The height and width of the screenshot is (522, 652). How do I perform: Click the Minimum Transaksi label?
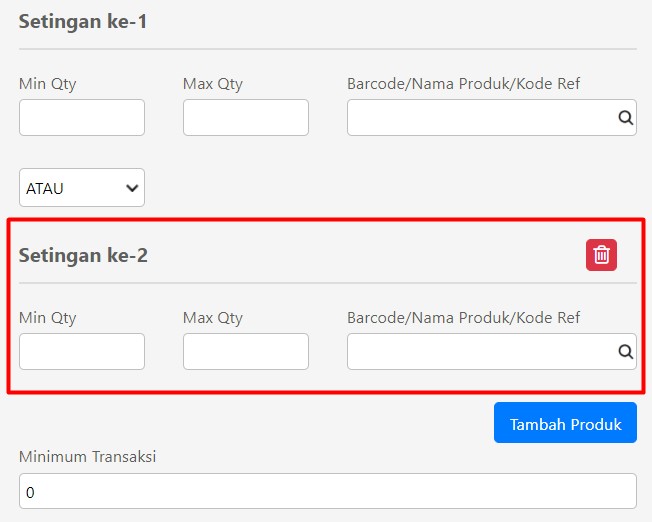point(87,457)
